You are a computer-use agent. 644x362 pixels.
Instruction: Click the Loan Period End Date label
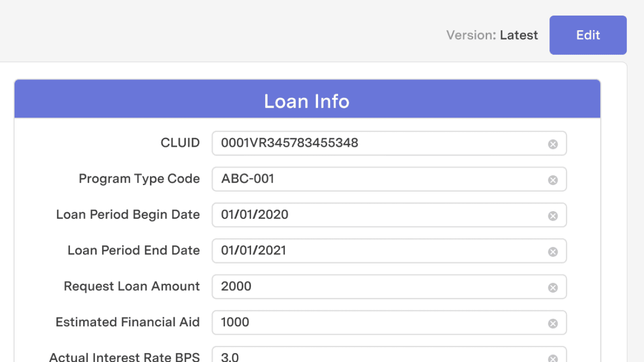(x=134, y=250)
